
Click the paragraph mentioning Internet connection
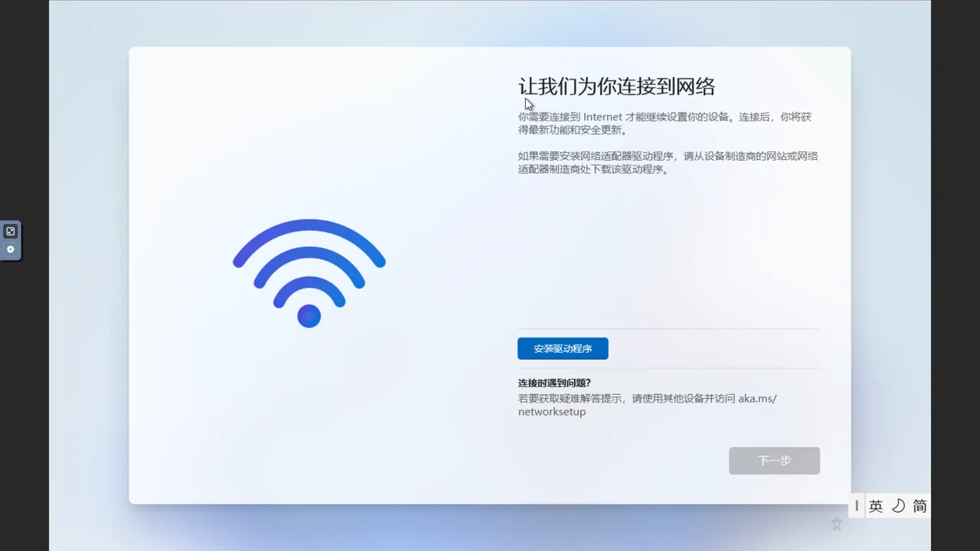click(x=665, y=123)
